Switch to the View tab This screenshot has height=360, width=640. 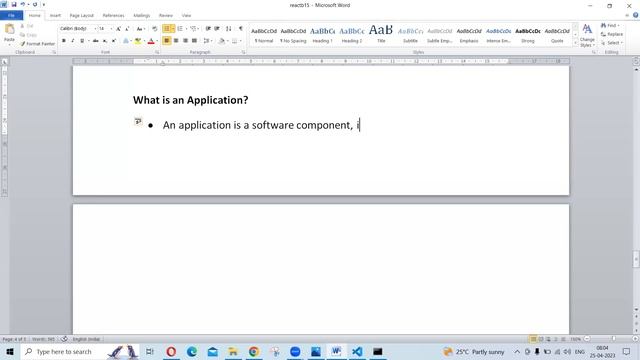click(186, 16)
